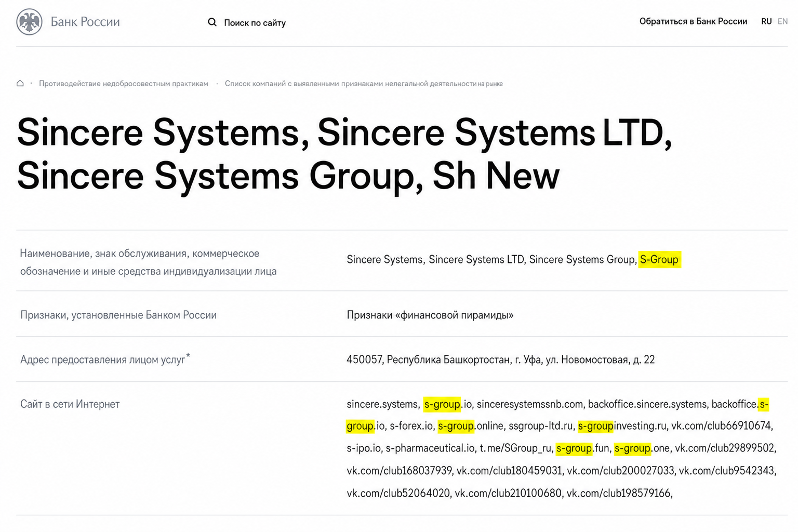This screenshot has height=532, width=798.
Task: Click the entry 'vk.com/club66910674'
Action: coord(721,426)
